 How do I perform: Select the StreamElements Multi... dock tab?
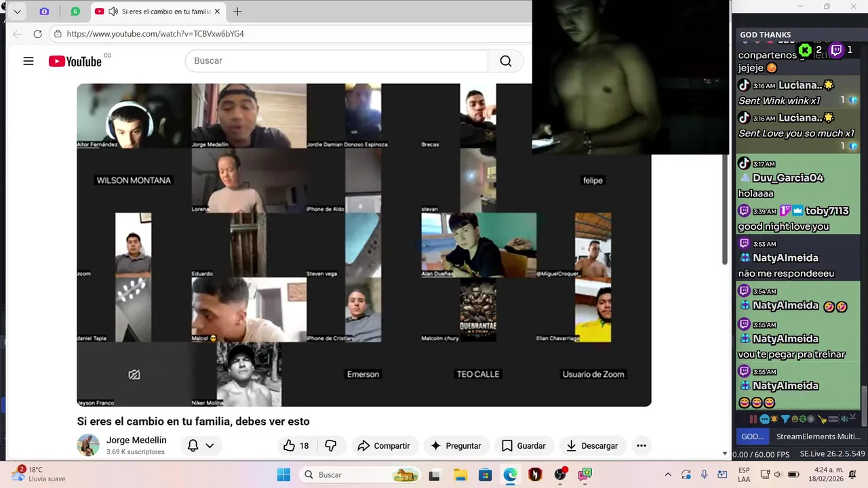[818, 436]
